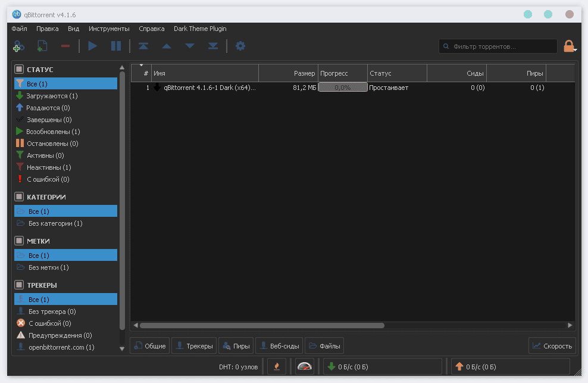Viewport: 588px width, 383px height.
Task: Filter by Активны (0)
Action: click(x=65, y=155)
